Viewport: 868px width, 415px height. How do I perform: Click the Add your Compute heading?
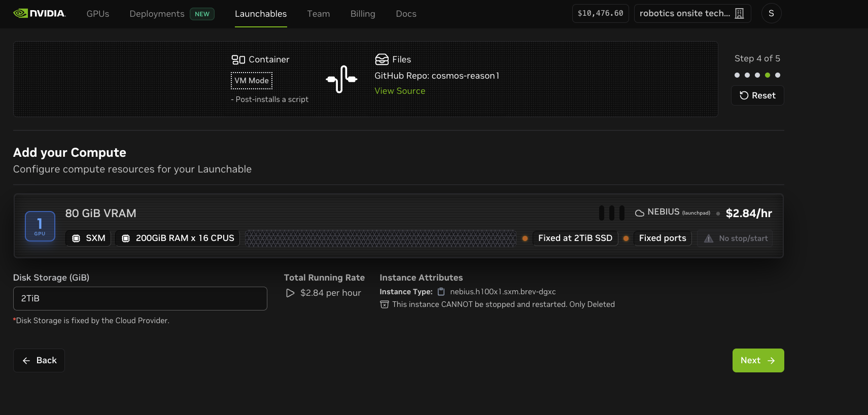[70, 152]
